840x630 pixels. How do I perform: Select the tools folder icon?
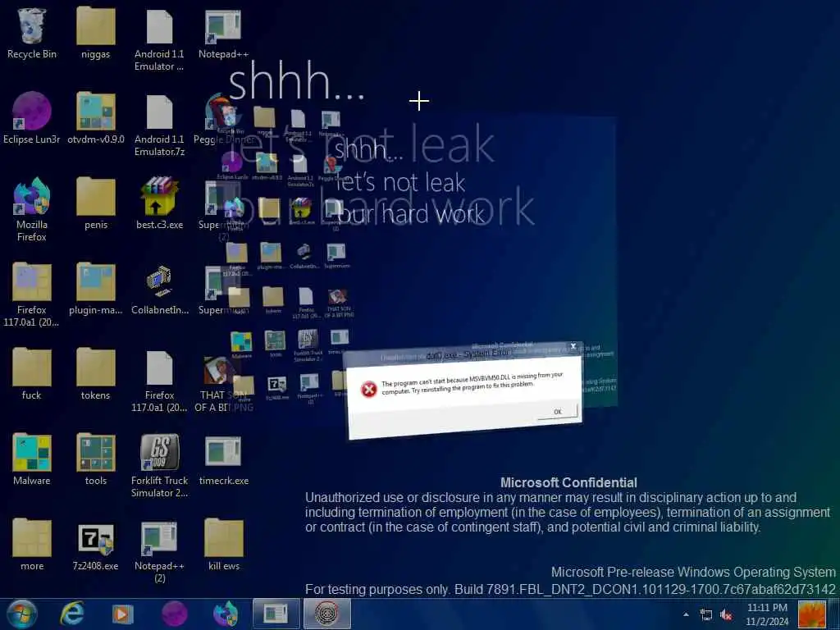click(95, 459)
